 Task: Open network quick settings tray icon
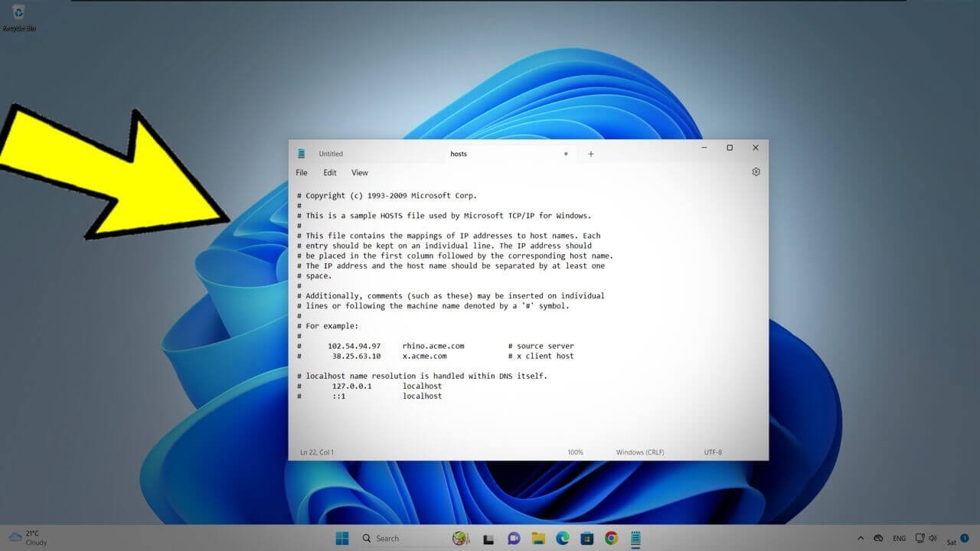click(x=920, y=539)
